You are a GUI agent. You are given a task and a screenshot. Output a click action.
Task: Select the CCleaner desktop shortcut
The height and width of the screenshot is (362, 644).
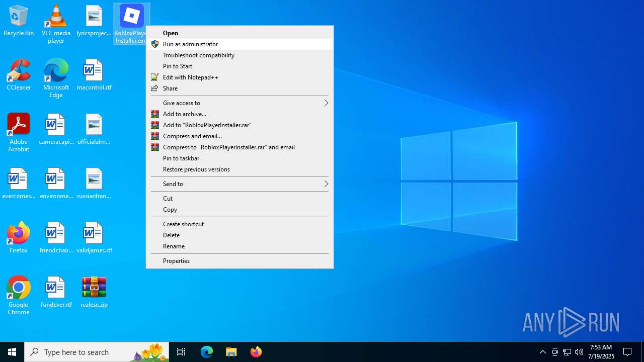coord(19,75)
